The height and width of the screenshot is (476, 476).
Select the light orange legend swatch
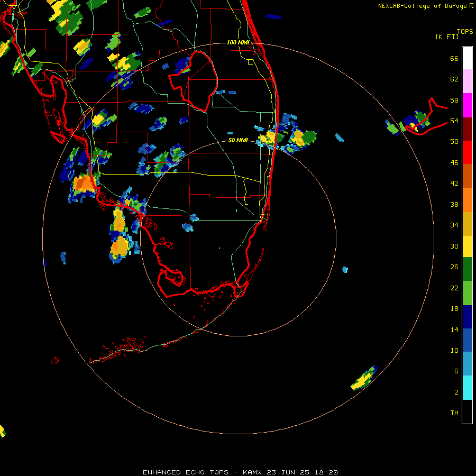tap(467, 200)
